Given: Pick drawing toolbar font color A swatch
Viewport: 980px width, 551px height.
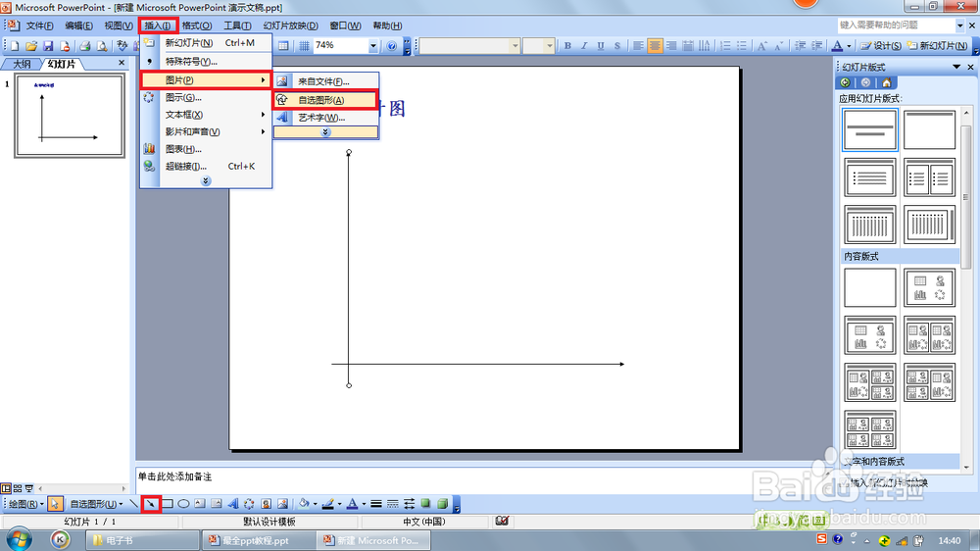Looking at the screenshot, I should tap(352, 504).
